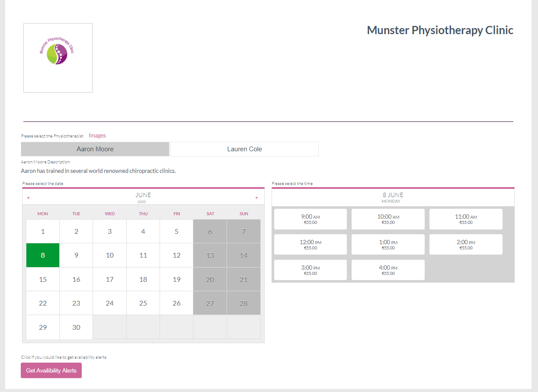Select June 12 on the calendar
538x392 pixels.
(176, 255)
